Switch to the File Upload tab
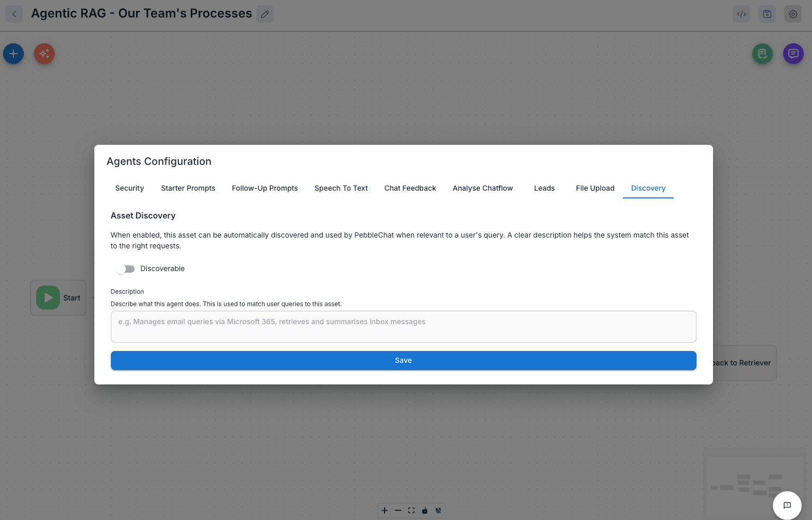The width and height of the screenshot is (812, 520). [595, 188]
